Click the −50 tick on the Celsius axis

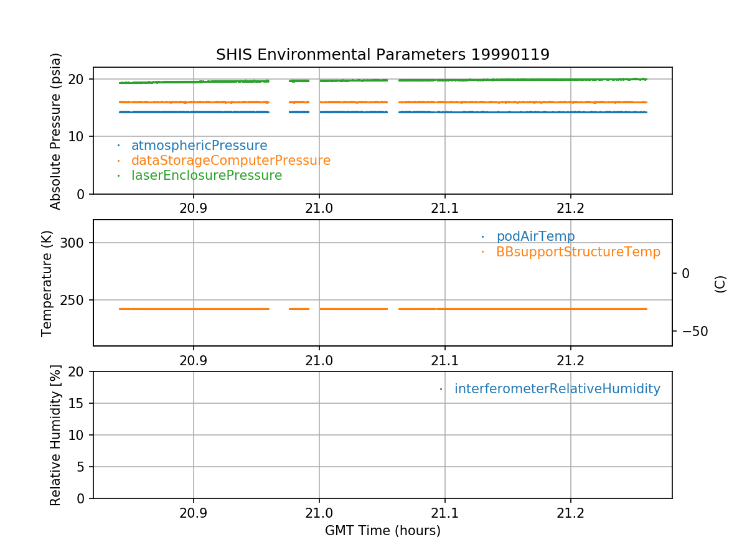[x=695, y=331]
